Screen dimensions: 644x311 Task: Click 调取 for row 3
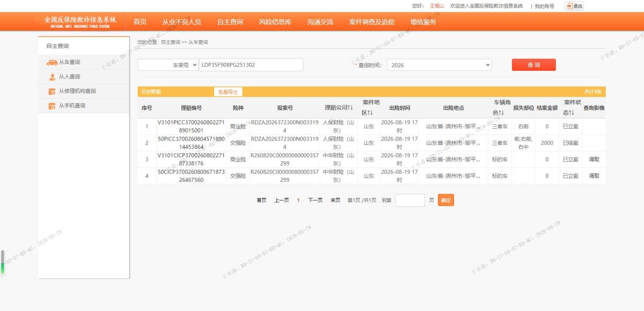pos(594,159)
